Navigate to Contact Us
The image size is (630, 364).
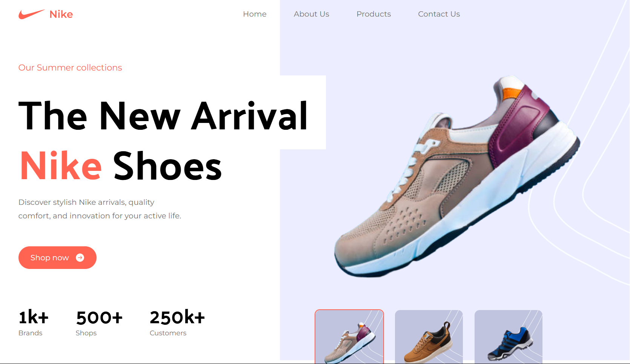click(x=439, y=14)
